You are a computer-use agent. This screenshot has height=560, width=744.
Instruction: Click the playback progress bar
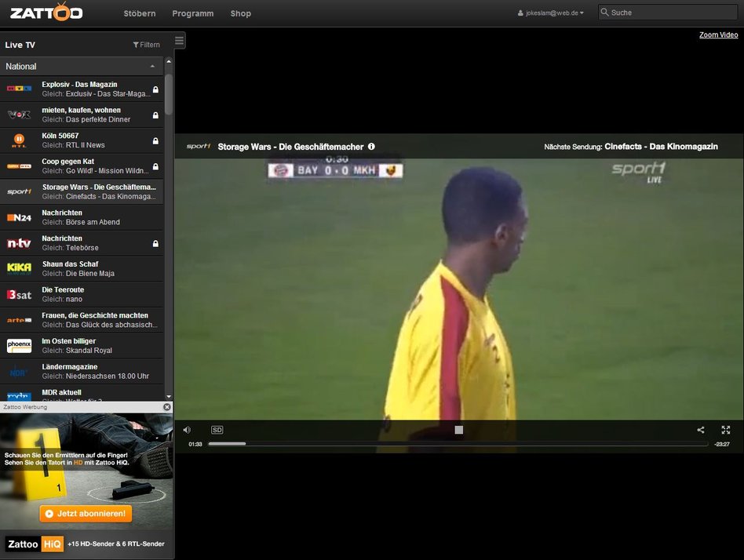pyautogui.click(x=458, y=444)
